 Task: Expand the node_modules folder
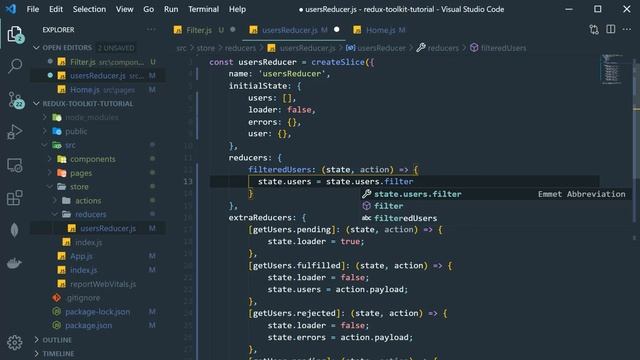pyautogui.click(x=91, y=118)
